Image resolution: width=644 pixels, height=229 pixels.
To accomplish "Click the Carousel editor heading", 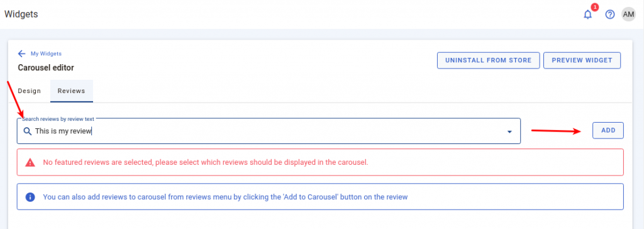I will [46, 67].
